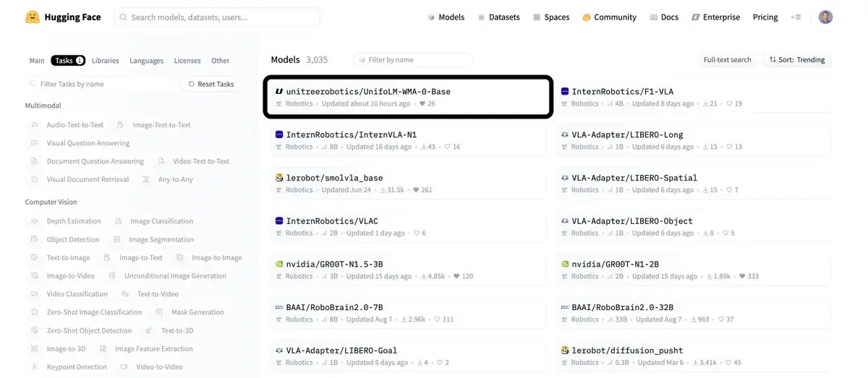The width and height of the screenshot is (868, 378).
Task: Open the Models nav link
Action: click(x=446, y=17)
